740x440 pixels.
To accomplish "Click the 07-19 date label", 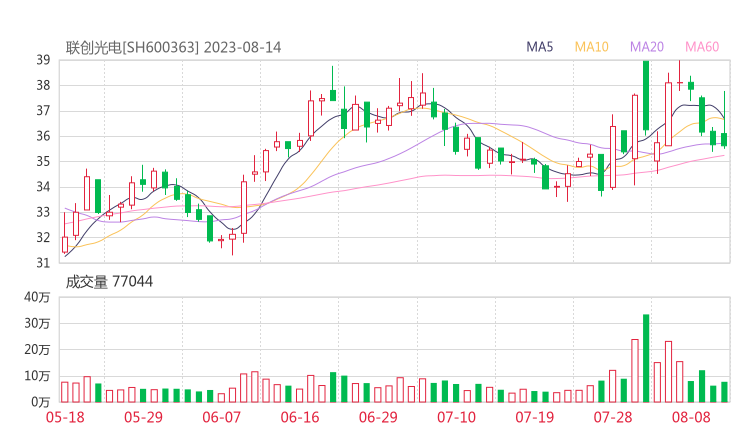I will click(534, 417).
